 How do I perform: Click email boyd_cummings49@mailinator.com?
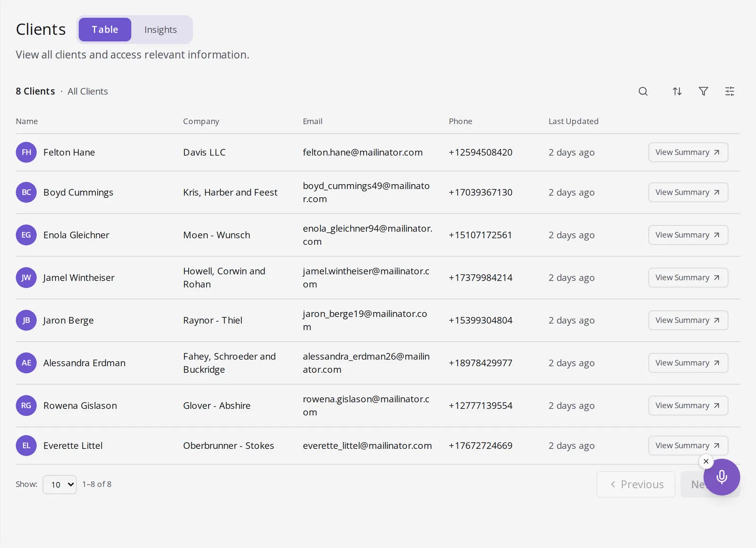pyautogui.click(x=366, y=192)
